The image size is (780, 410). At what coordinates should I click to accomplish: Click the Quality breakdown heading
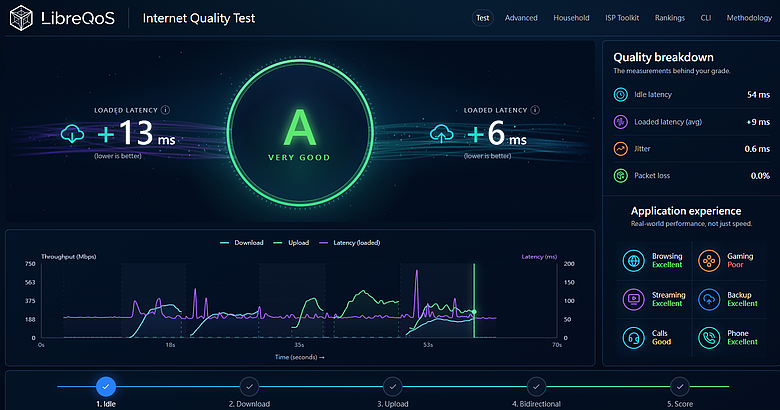(663, 57)
